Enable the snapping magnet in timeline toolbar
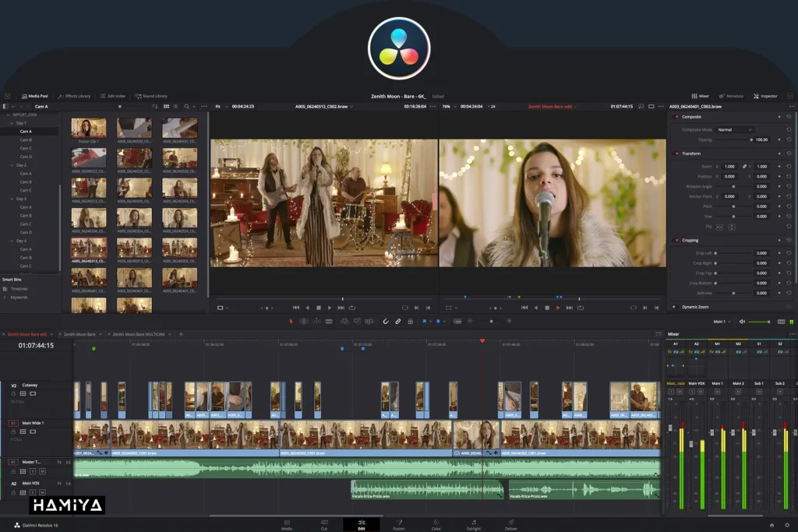Image resolution: width=798 pixels, height=532 pixels. [387, 321]
